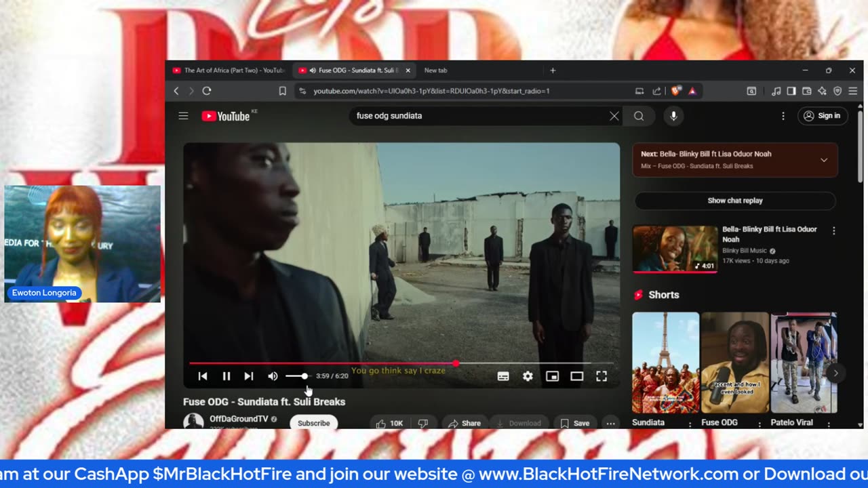Adjust the player volume slider
The image size is (868, 488).
(296, 376)
